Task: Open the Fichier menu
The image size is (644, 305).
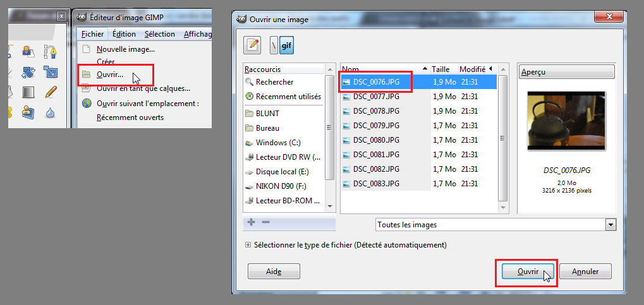Action: click(x=92, y=34)
